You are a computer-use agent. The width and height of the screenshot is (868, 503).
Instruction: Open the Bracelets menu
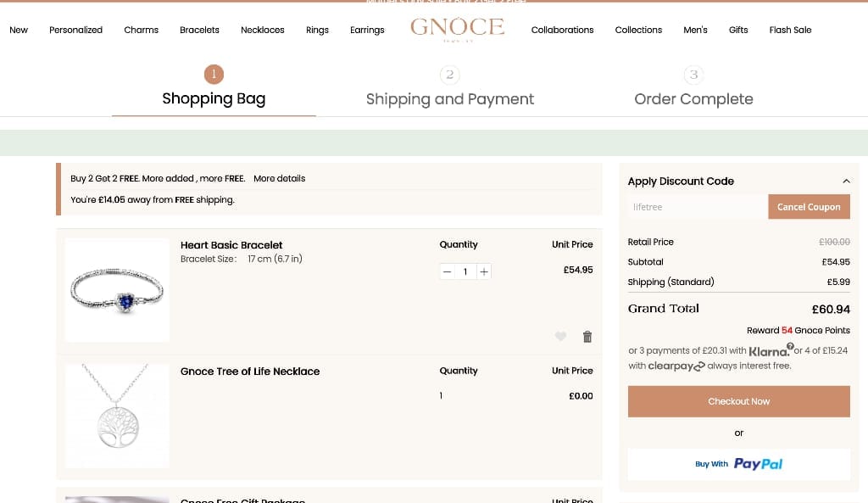click(199, 30)
